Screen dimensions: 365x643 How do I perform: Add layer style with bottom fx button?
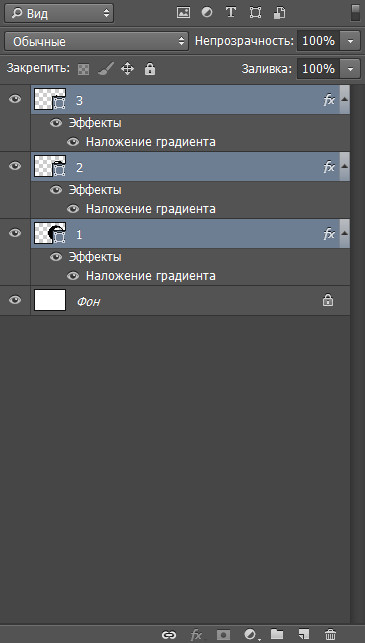coord(196,635)
